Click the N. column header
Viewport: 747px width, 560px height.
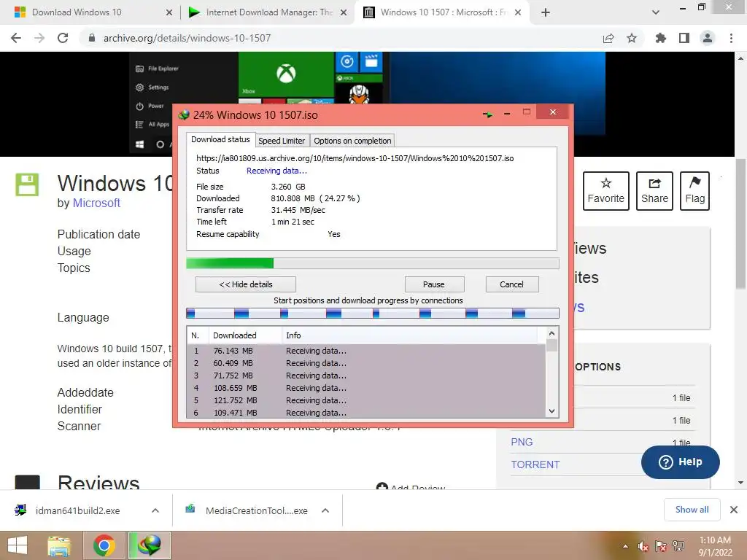coord(198,335)
